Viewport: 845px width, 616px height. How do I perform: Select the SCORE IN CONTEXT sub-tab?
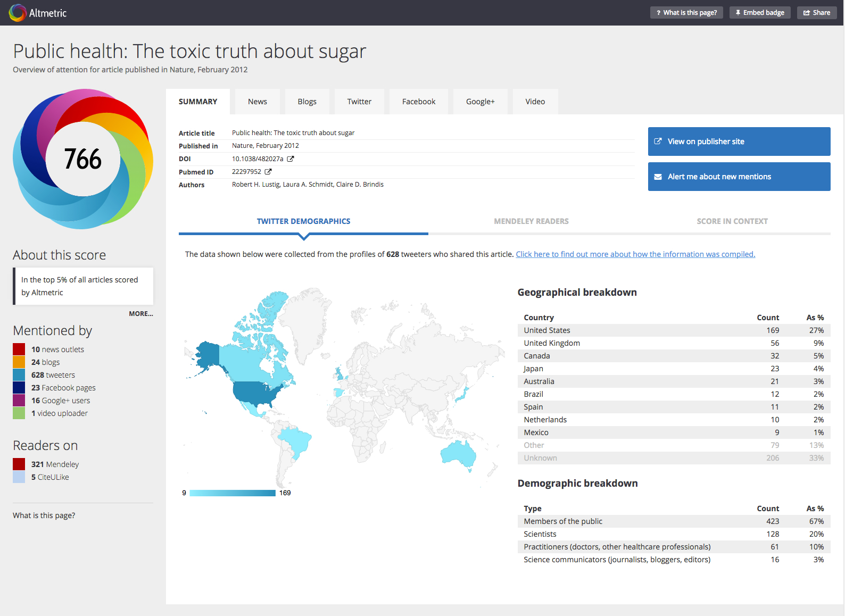click(x=732, y=221)
